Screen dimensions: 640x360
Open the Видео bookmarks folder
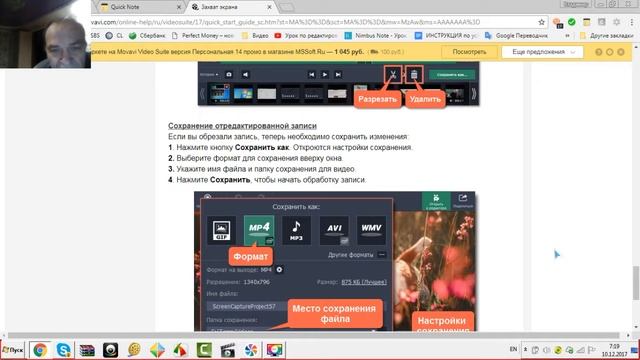coord(256,36)
